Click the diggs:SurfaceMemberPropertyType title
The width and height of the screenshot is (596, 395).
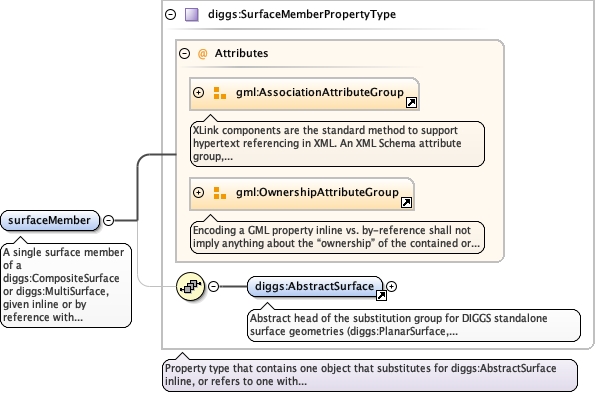click(x=302, y=14)
